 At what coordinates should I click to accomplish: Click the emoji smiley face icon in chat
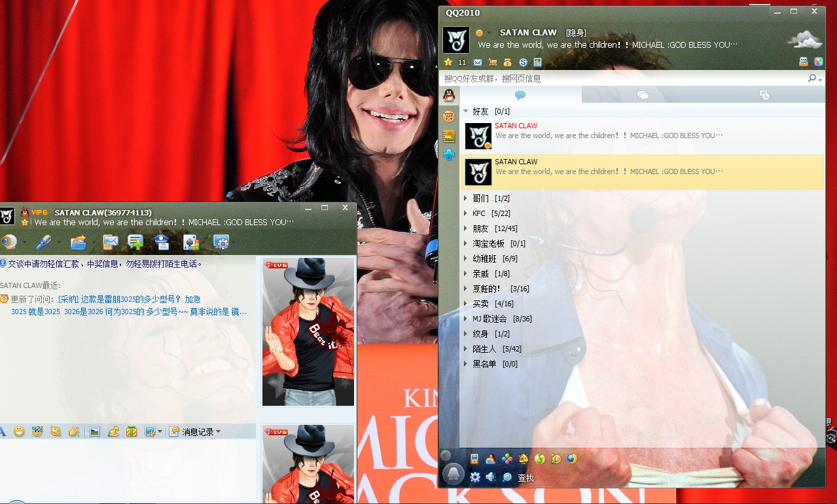19,431
